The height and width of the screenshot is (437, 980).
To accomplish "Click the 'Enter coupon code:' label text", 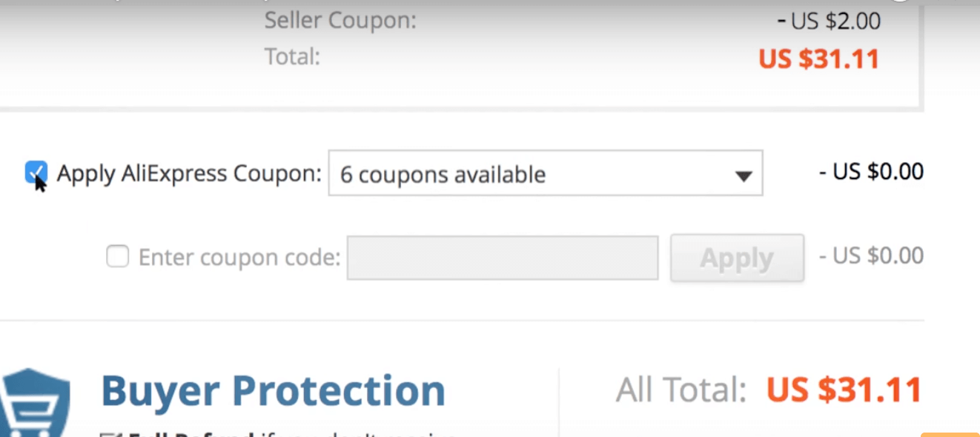I will [239, 258].
